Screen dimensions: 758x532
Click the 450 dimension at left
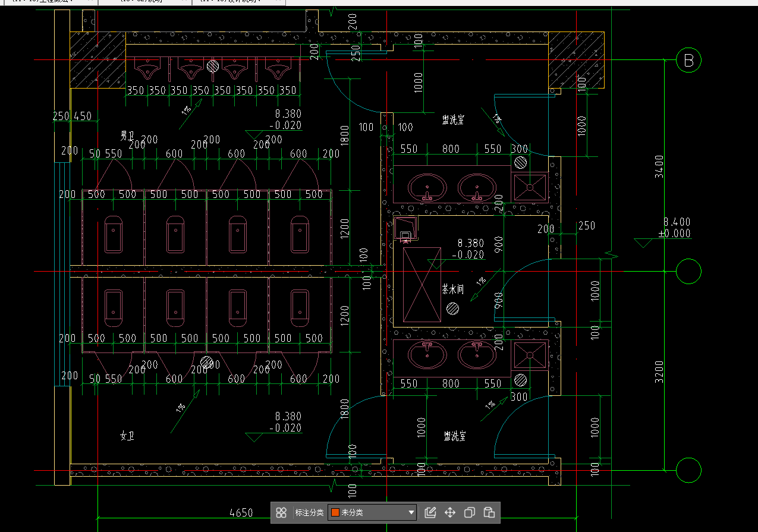point(81,116)
